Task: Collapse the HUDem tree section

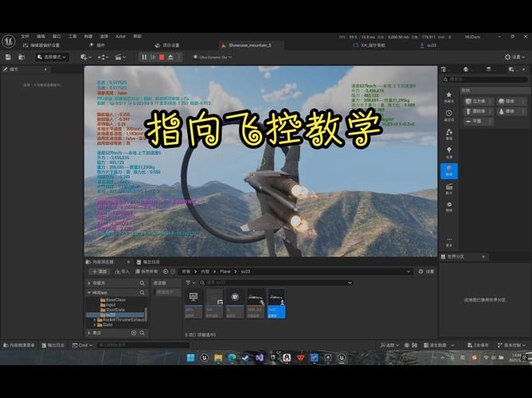Action: click(x=89, y=293)
